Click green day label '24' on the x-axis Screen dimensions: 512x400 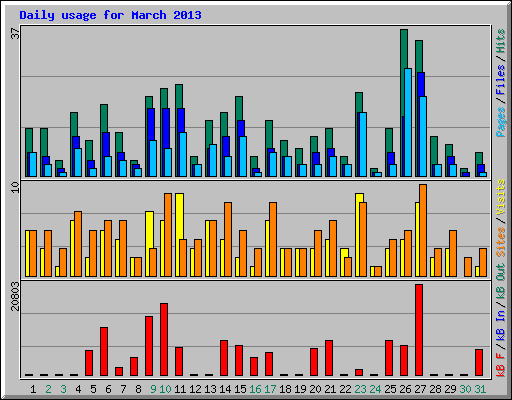(x=375, y=389)
